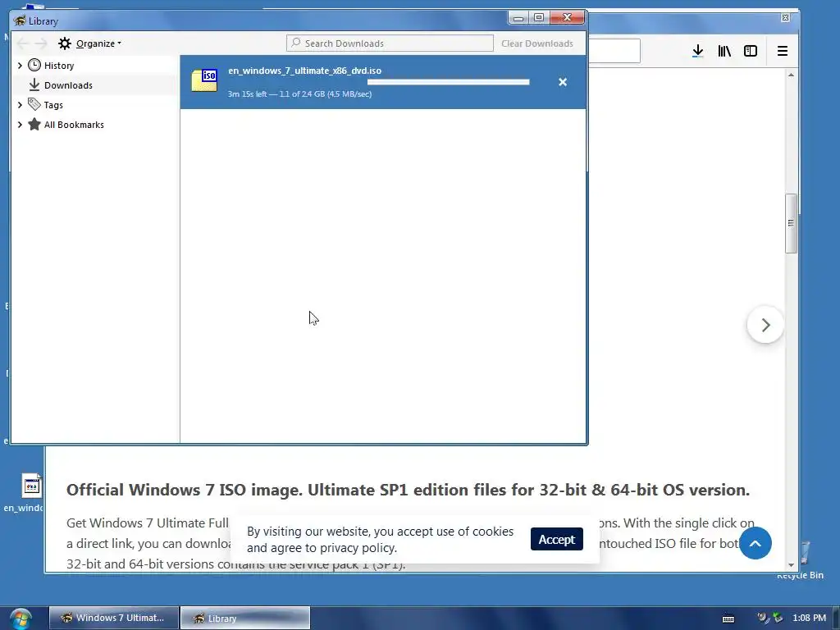840x630 pixels.
Task: Close the Library window
Action: 568,18
